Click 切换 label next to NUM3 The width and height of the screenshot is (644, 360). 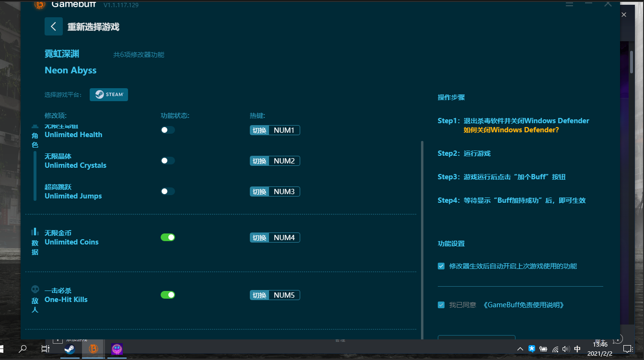point(259,192)
